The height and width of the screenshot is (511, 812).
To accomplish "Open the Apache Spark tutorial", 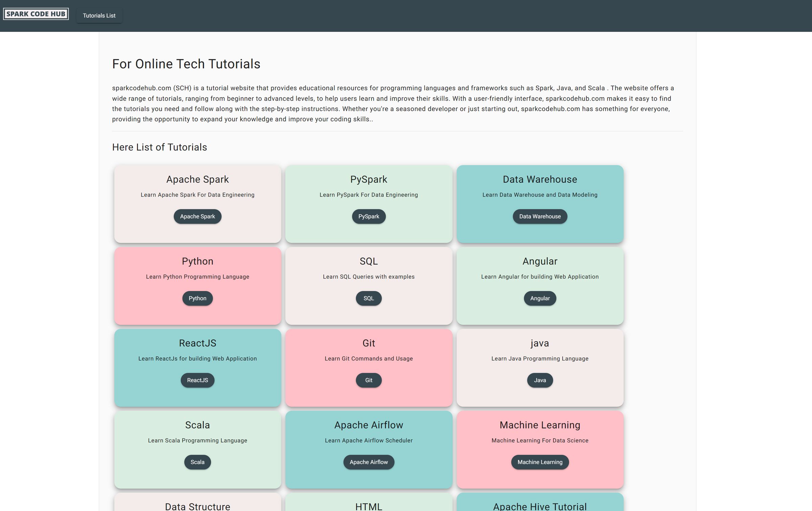I will click(197, 216).
